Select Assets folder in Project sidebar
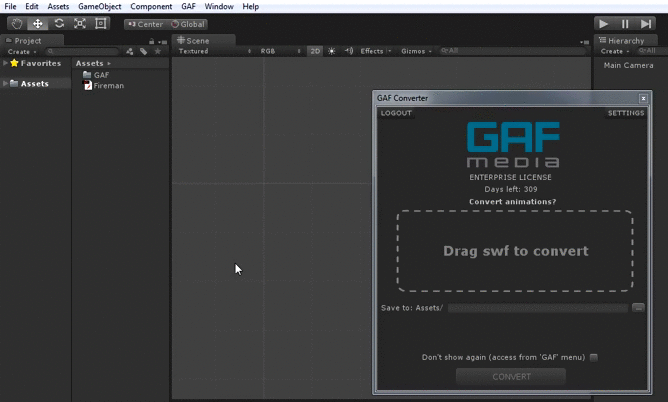This screenshot has height=402, width=668. (36, 83)
